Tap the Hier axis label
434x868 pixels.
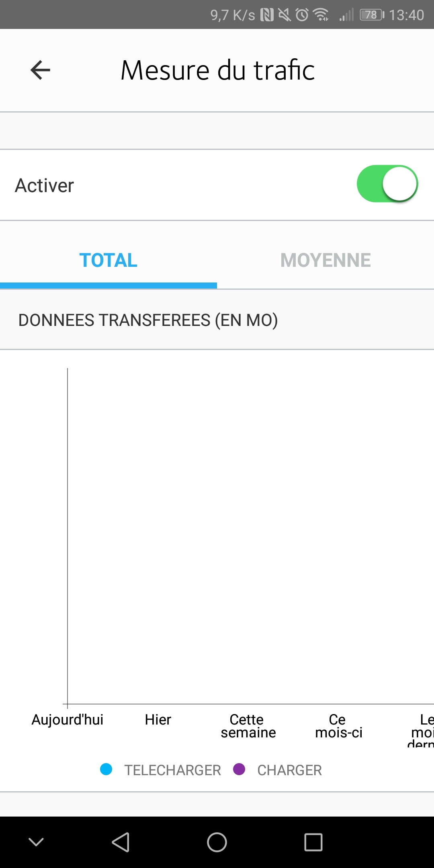click(x=158, y=719)
